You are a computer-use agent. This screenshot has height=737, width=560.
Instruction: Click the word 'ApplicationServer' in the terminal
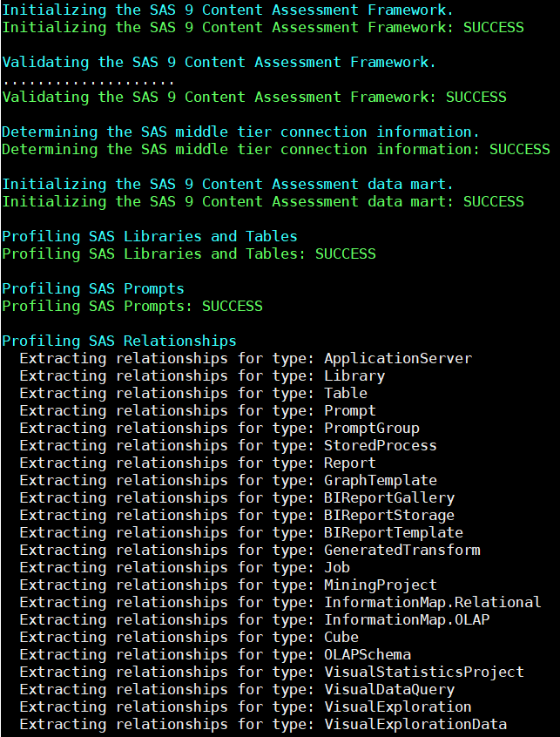[x=398, y=358]
